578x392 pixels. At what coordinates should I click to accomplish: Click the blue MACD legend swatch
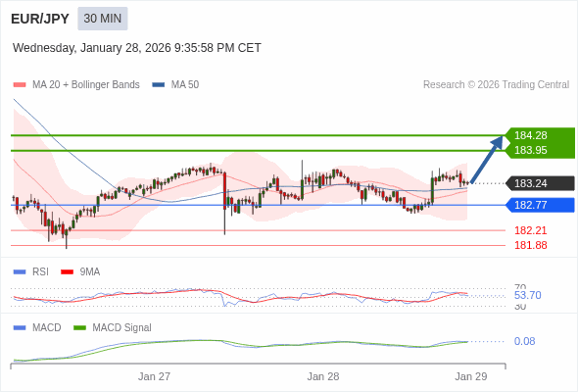[20, 328]
